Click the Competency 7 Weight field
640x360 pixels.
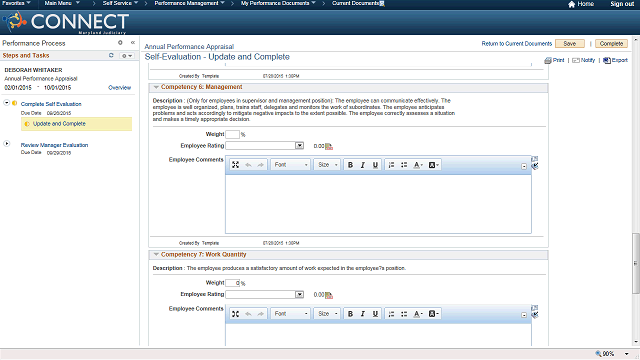point(233,283)
